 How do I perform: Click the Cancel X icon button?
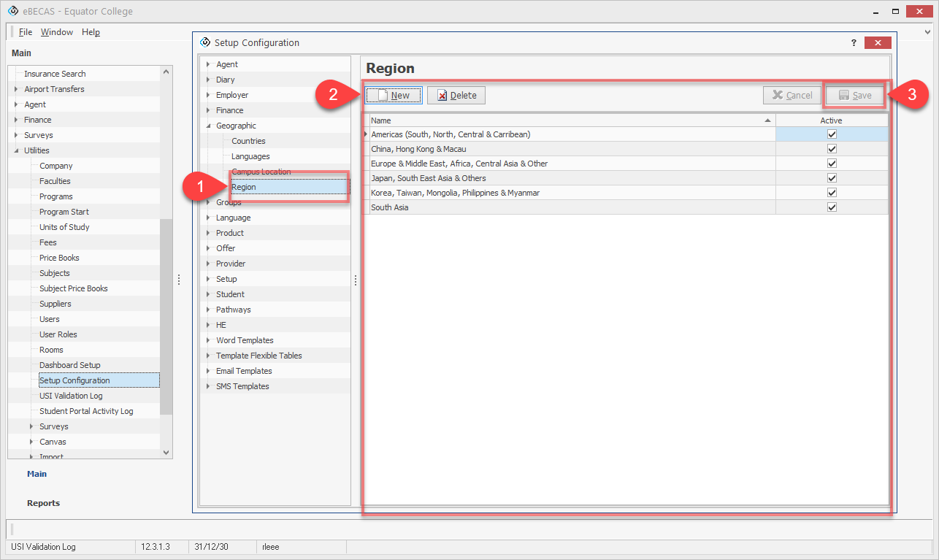(778, 96)
